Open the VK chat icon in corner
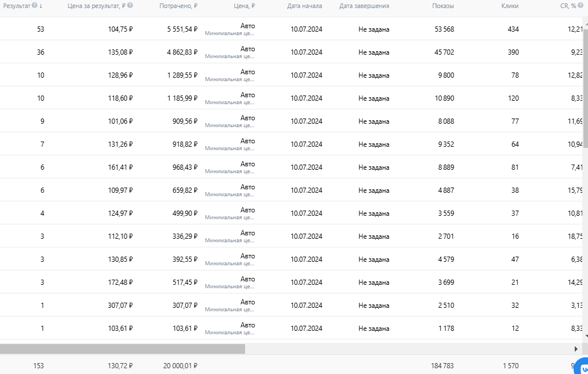This screenshot has width=588, height=374. pos(582,367)
